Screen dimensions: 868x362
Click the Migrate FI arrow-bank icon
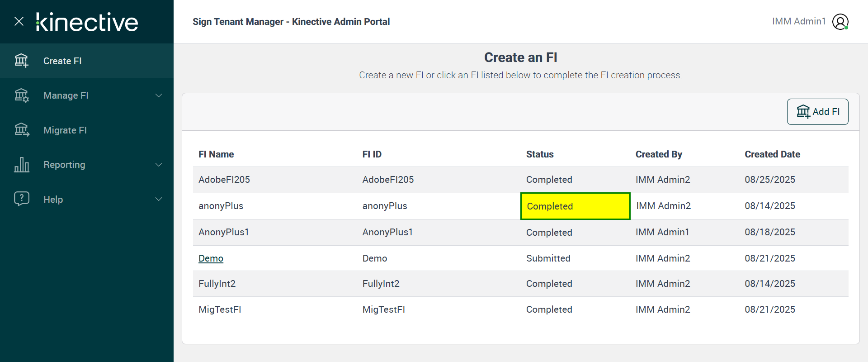(x=21, y=130)
